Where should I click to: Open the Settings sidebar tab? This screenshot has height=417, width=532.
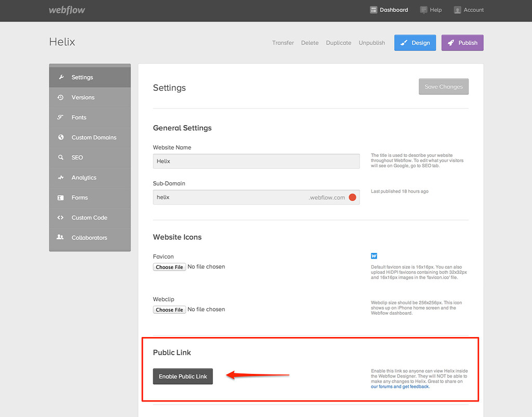90,77
